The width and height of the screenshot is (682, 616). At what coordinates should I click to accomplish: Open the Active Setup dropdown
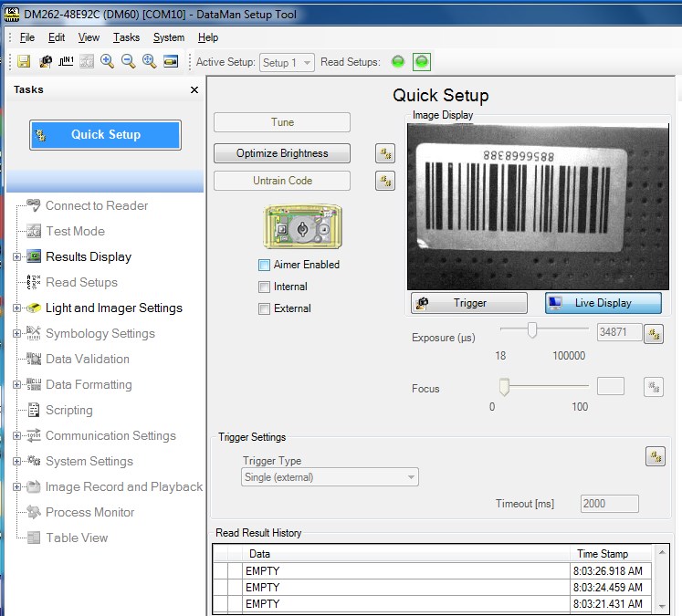[x=287, y=63]
